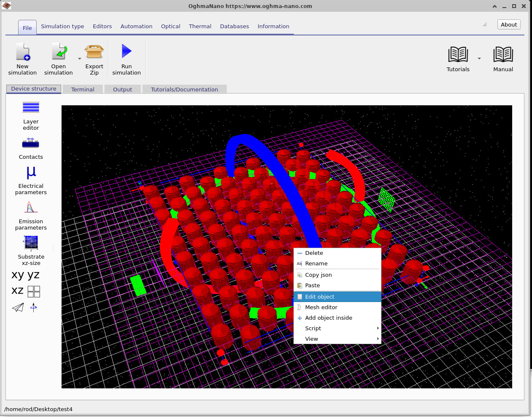
Task: Switch to the Output tab
Action: (x=123, y=89)
